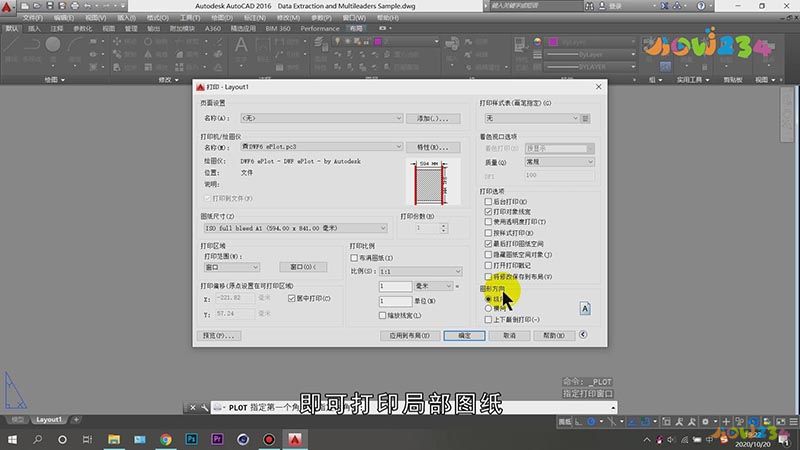Open File Explorer from the taskbar
This screenshot has width=800, height=450.
tap(114, 439)
